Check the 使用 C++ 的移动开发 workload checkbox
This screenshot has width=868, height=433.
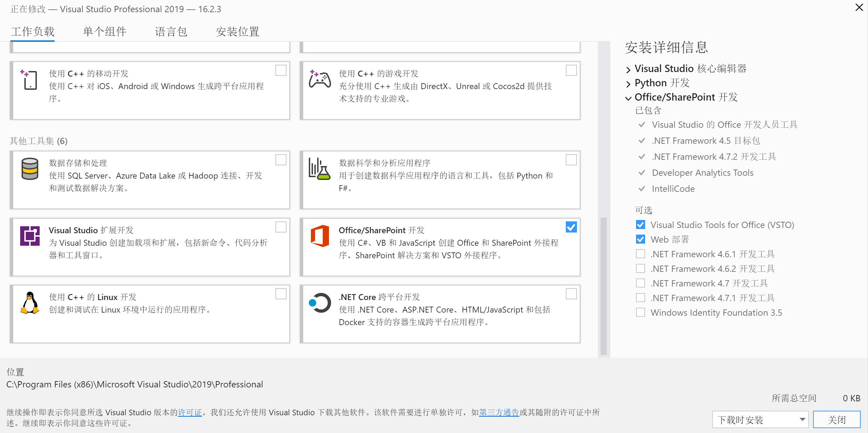coord(281,70)
